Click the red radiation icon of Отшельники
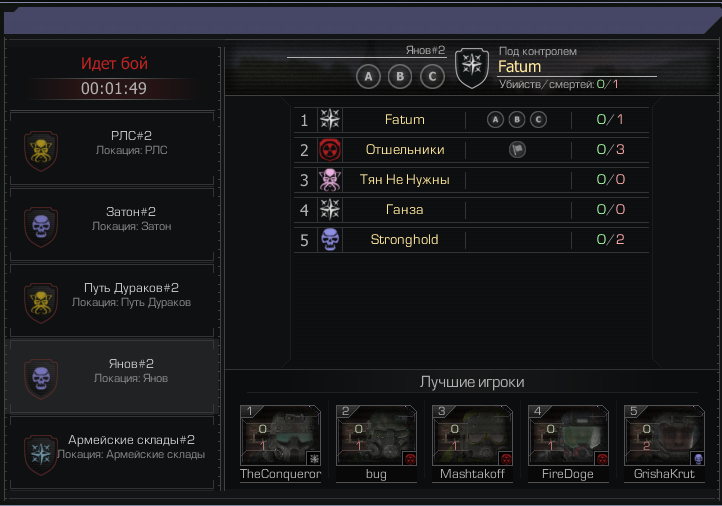Image resolution: width=722 pixels, height=506 pixels. [x=330, y=149]
